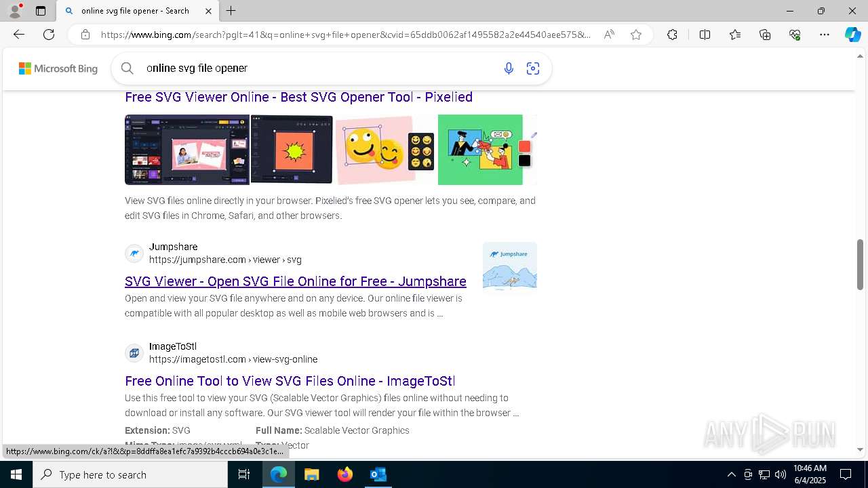
Task: Open Outlook from the taskbar
Action: click(378, 474)
